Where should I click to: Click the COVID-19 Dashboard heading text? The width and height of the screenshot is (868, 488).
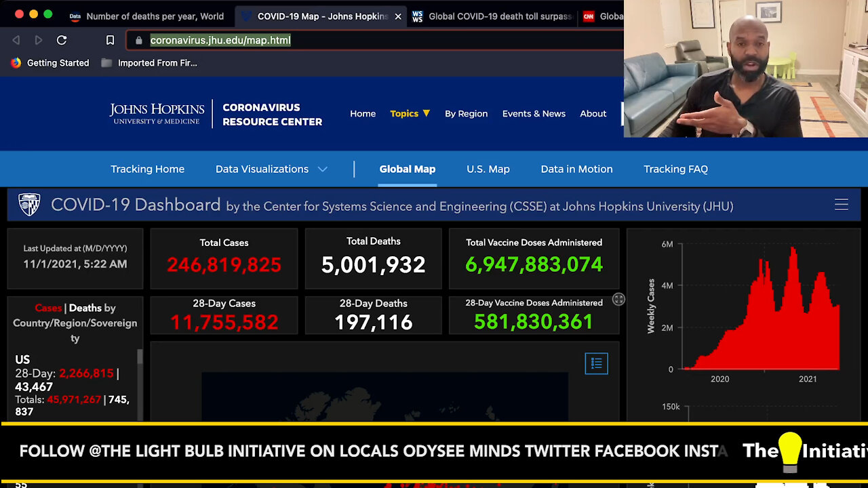point(136,205)
